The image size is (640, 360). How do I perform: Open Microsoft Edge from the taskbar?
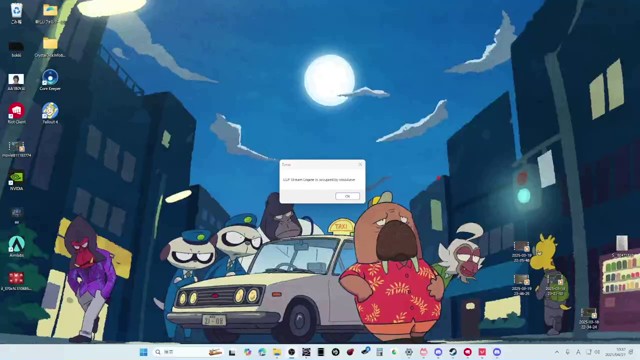[262, 352]
